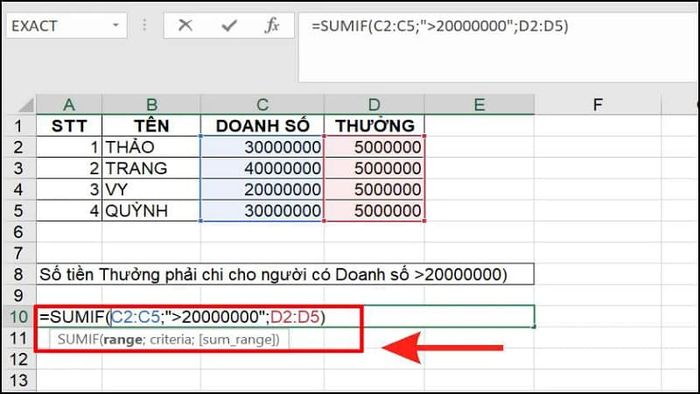The width and height of the screenshot is (700, 394).
Task: Select row 9 header
Action: click(18, 295)
